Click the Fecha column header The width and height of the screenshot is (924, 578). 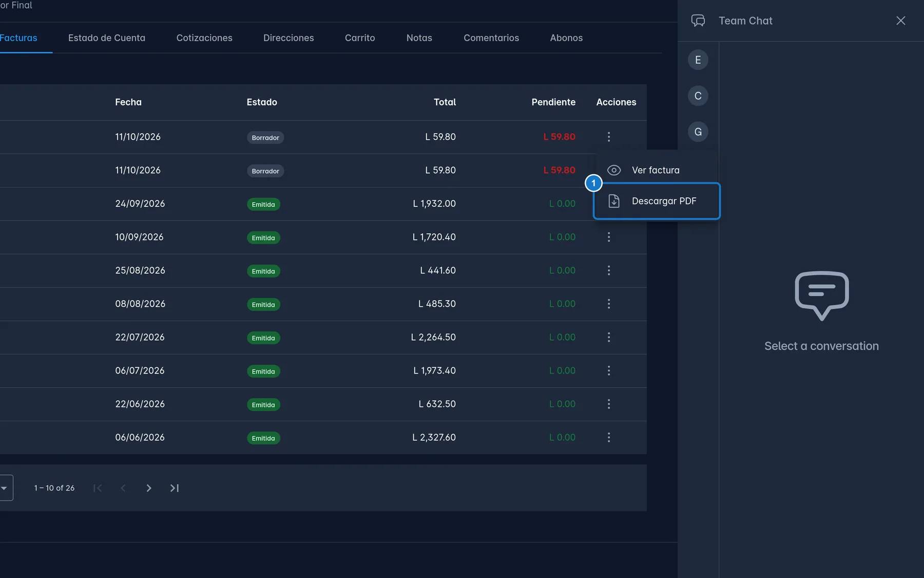point(128,102)
